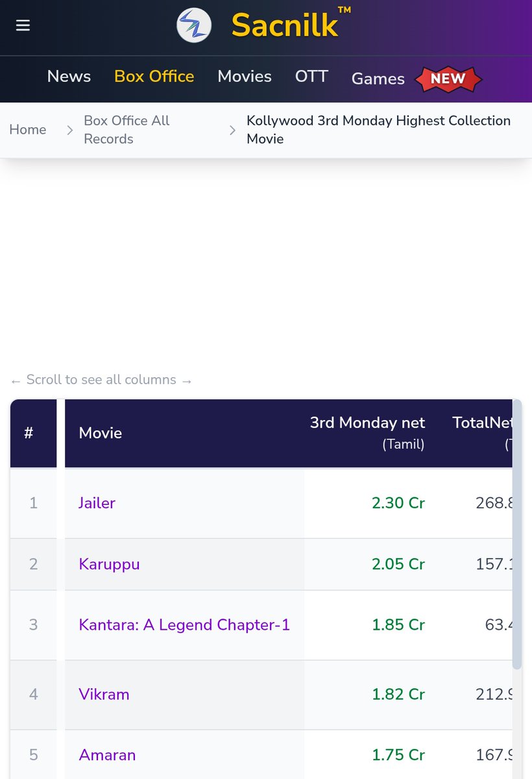Click 'Scroll to see all columns' hint
The width and height of the screenshot is (532, 779).
[x=101, y=380]
